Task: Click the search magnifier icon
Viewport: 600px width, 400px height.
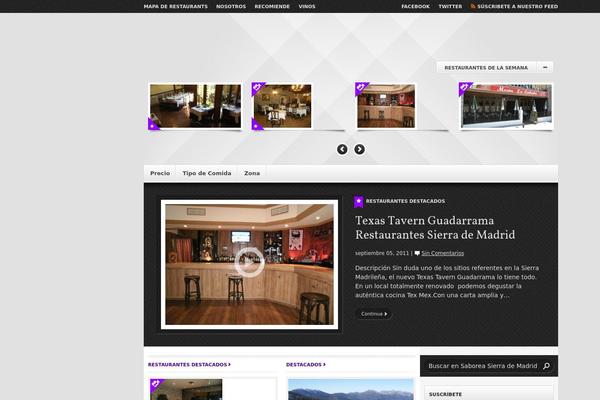Action: click(546, 366)
